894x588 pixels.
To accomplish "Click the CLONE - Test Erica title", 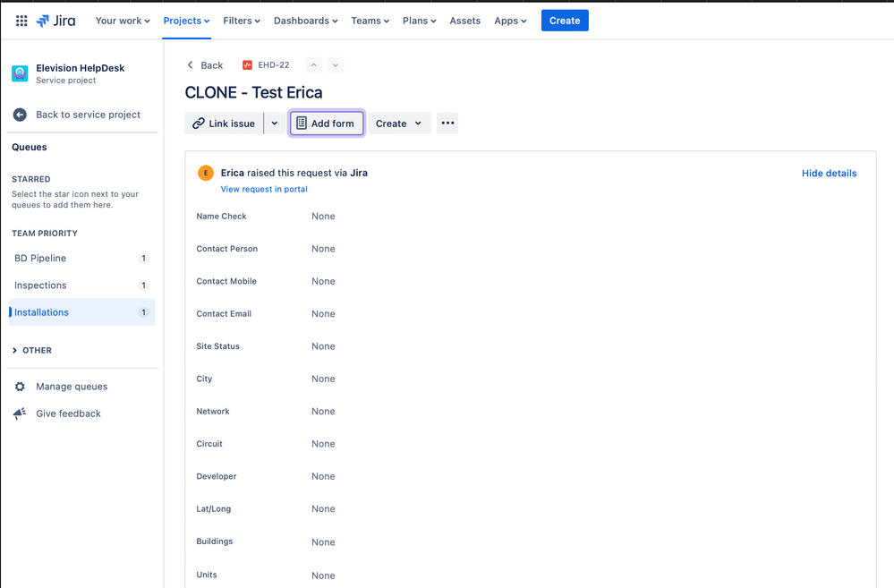I will tap(254, 92).
